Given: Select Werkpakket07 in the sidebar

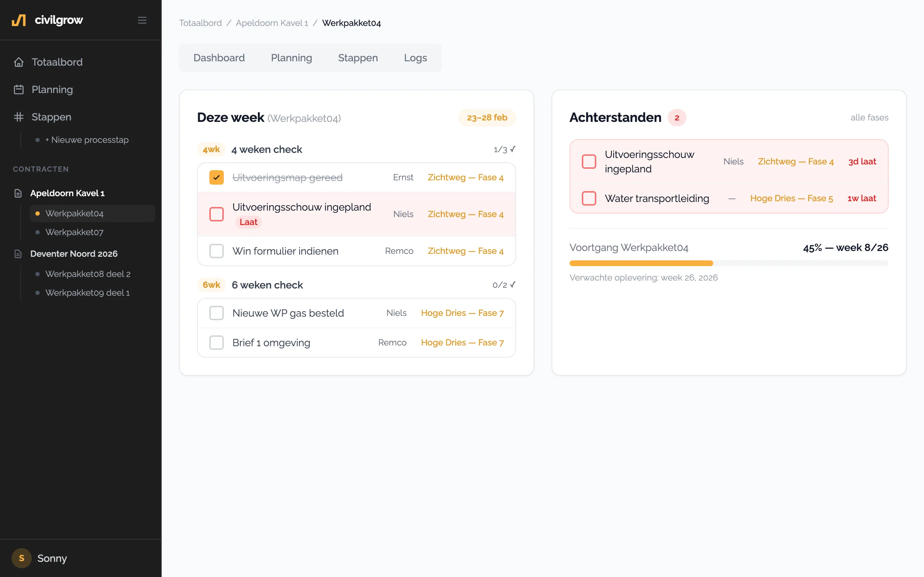Looking at the screenshot, I should tap(75, 232).
